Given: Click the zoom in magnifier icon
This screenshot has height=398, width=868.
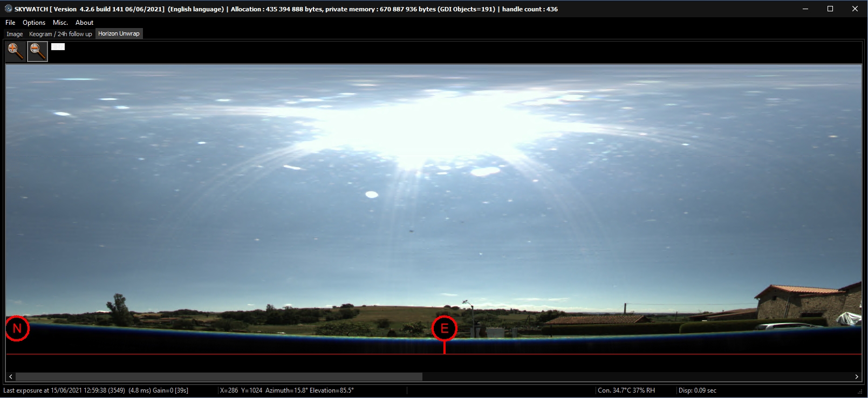Looking at the screenshot, I should 16,52.
